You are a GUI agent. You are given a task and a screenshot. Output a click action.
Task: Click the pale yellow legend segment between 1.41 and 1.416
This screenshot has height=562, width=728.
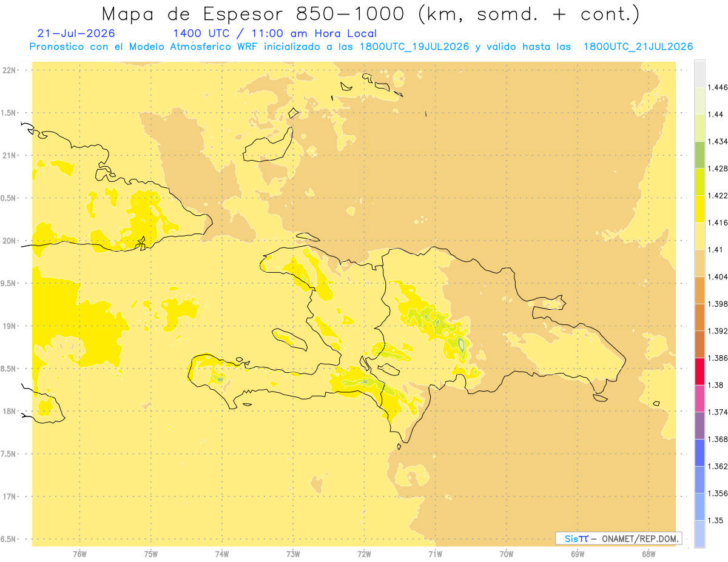tap(699, 236)
